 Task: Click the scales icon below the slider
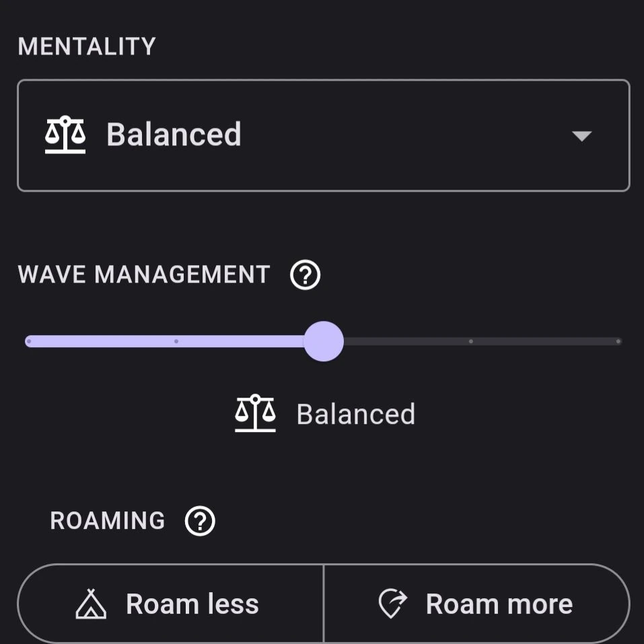[x=255, y=414]
